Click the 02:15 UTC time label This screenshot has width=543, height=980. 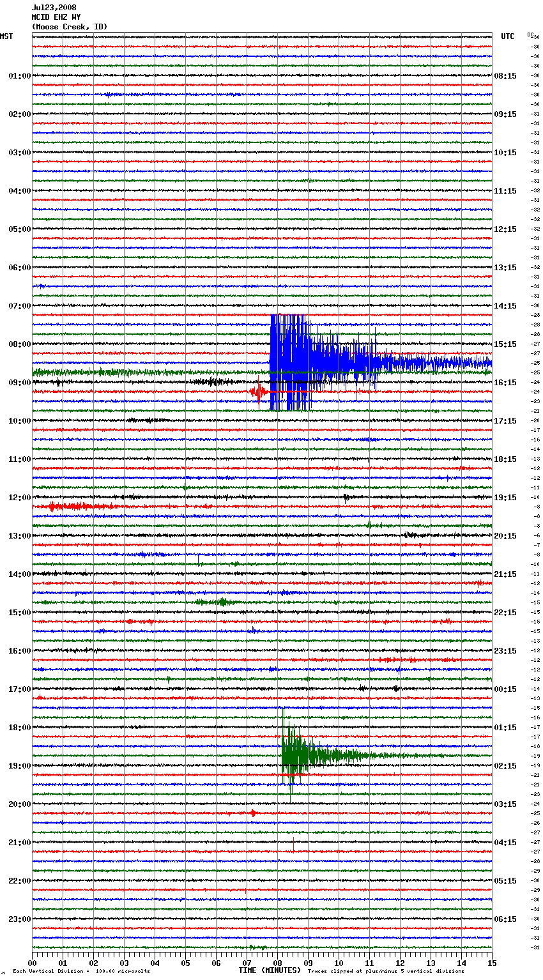tap(505, 766)
